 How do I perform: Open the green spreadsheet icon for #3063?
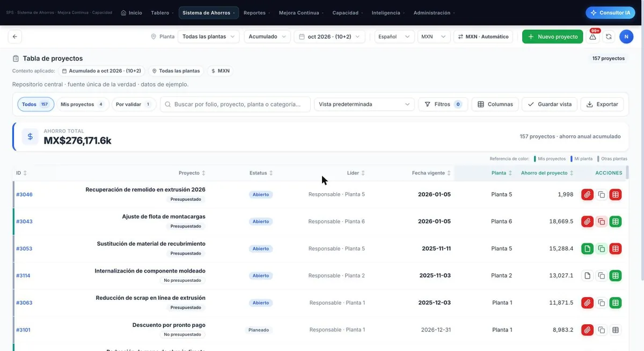coord(616,303)
